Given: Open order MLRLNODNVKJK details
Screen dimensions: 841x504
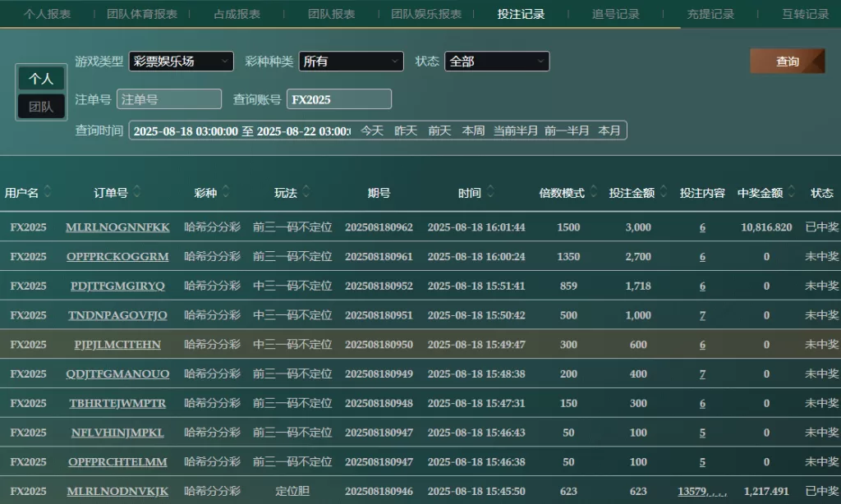Looking at the screenshot, I should pos(117,491).
